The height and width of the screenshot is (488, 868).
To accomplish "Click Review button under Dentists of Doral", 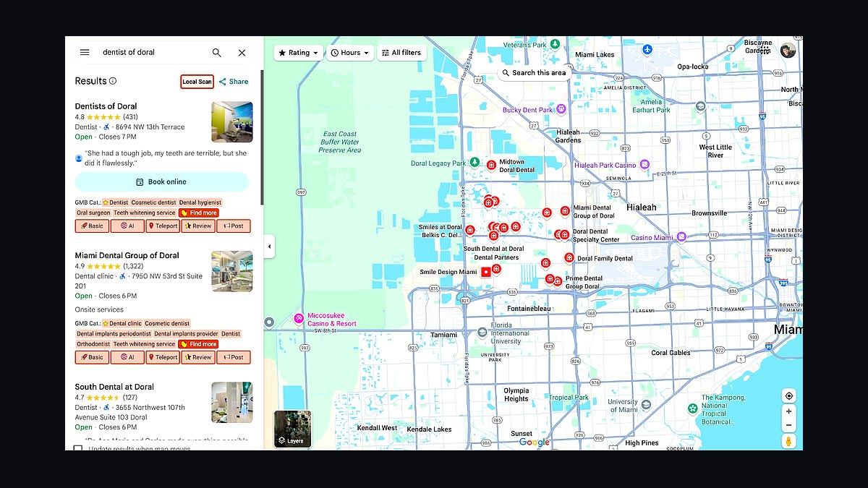I will point(197,226).
